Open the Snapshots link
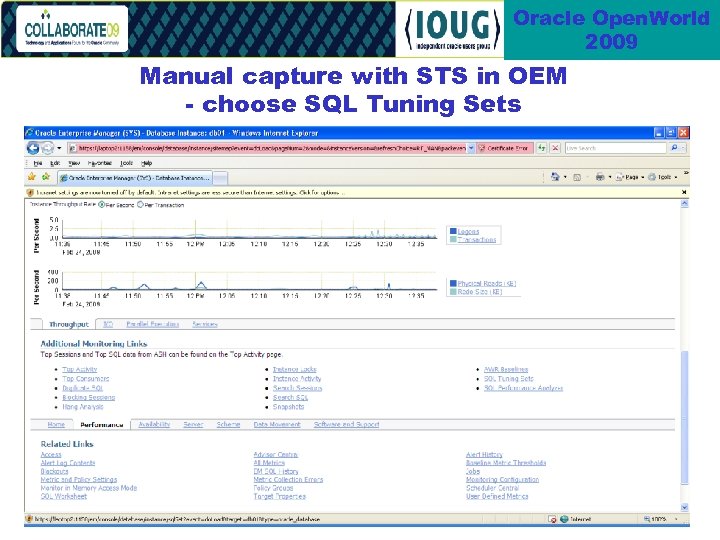 pyautogui.click(x=288, y=407)
